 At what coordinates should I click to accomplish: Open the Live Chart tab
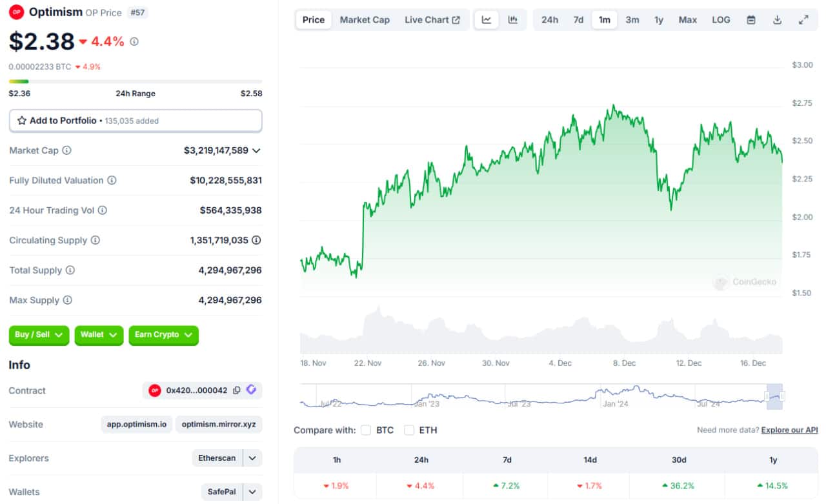point(432,20)
